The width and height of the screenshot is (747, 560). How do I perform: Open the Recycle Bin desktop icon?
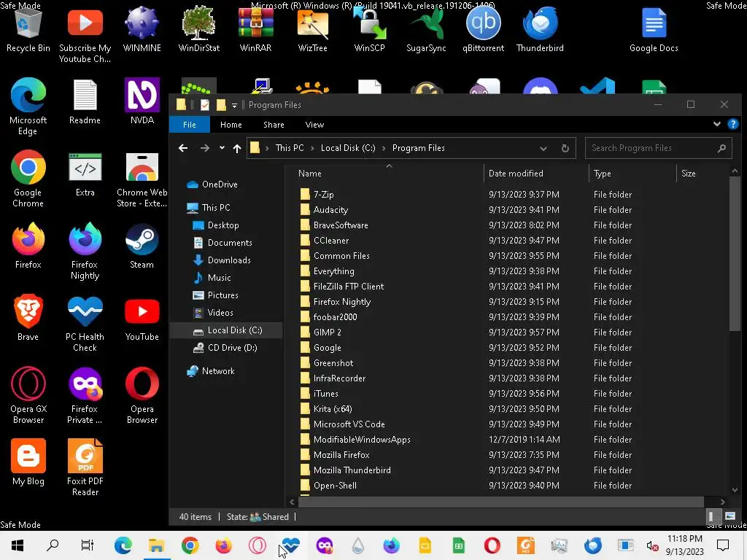(x=28, y=29)
